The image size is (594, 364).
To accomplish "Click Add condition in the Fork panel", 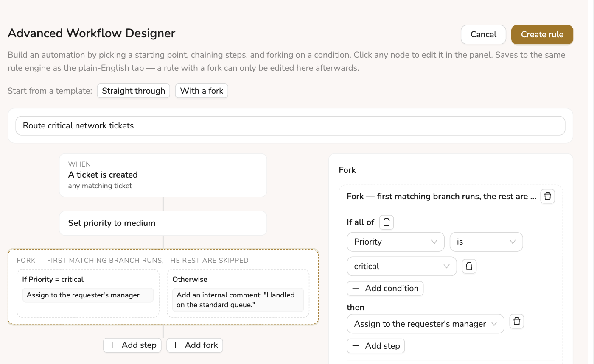I will point(385,288).
